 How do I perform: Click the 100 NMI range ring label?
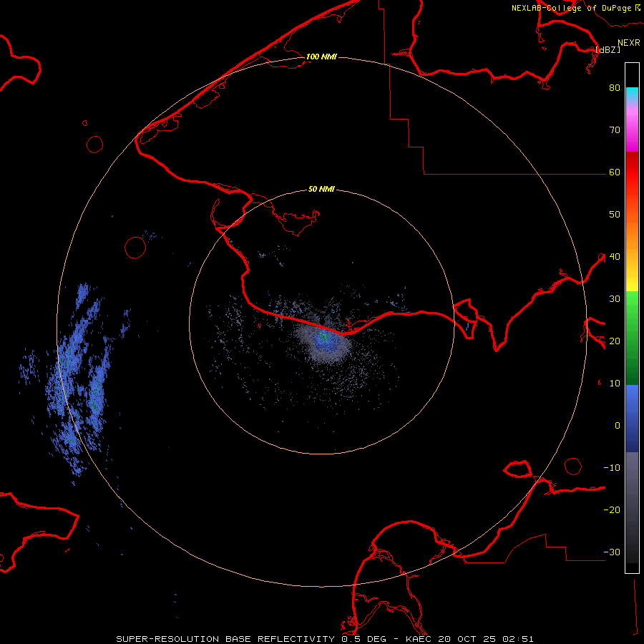click(x=321, y=57)
